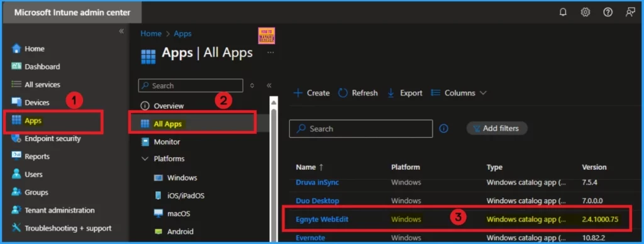Screen dimensions: 644x244
Task: Open Reports in sidebar
Action: [x=37, y=157]
